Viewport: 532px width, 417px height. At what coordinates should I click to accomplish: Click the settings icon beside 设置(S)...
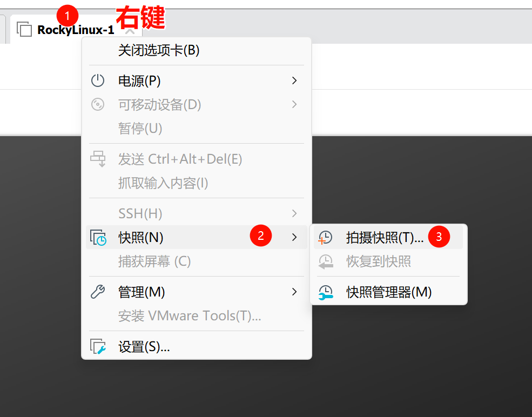[98, 346]
